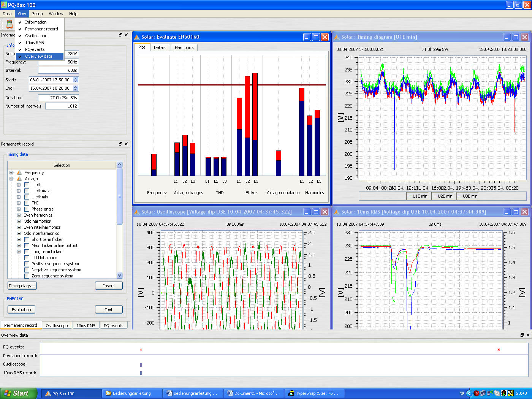Viewport: 532px width, 399px height.
Task: Click the EN50160 Text button
Action: point(109,310)
